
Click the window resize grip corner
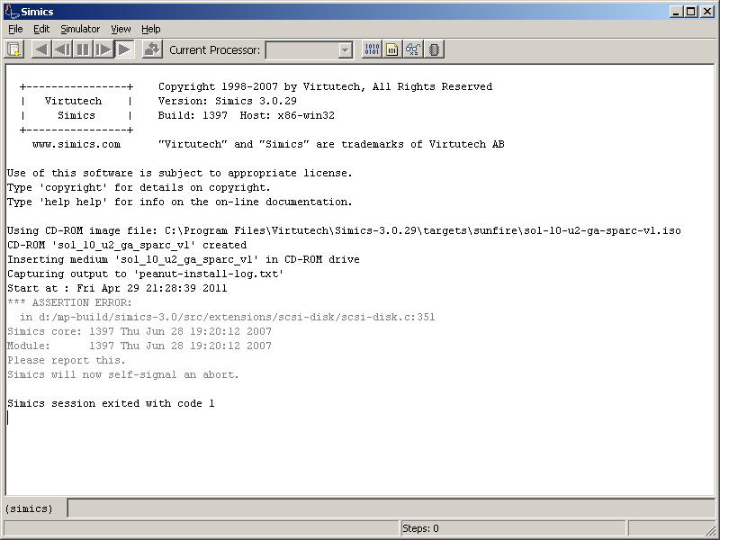711,530
